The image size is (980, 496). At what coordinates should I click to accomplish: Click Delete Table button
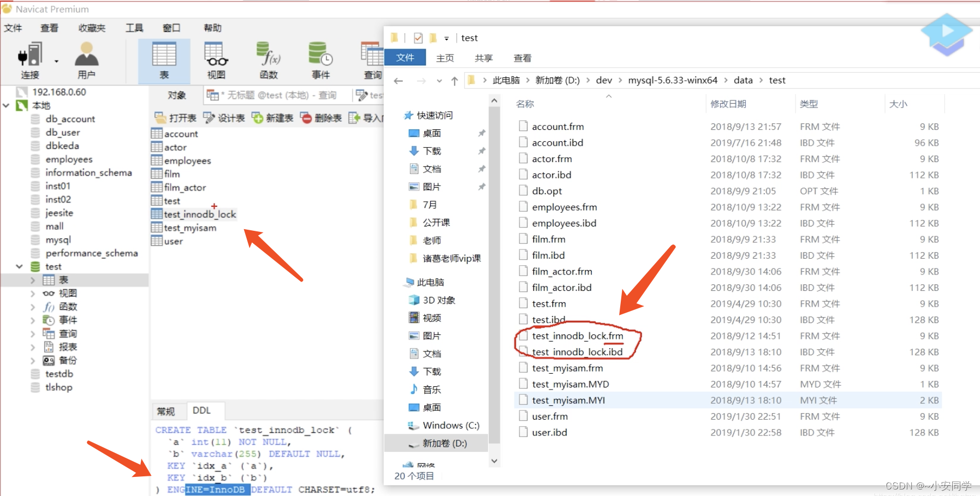(x=321, y=118)
